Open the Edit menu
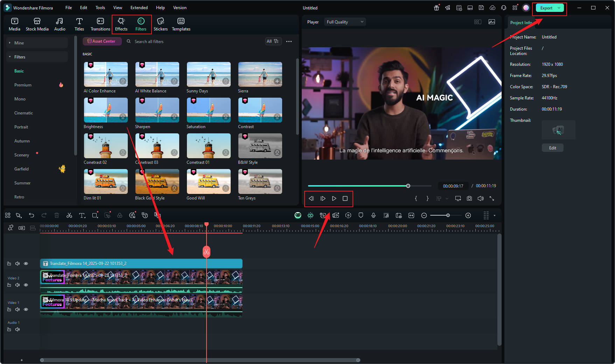This screenshot has height=364, width=615. [x=84, y=8]
